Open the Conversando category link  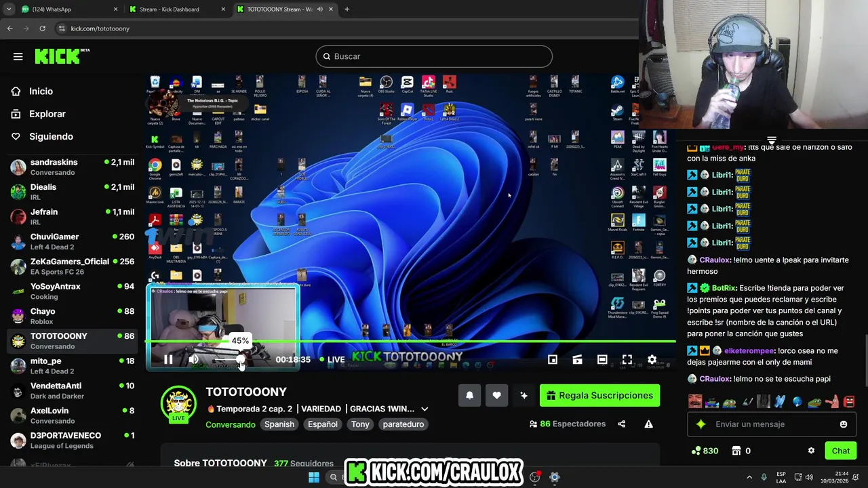click(231, 424)
